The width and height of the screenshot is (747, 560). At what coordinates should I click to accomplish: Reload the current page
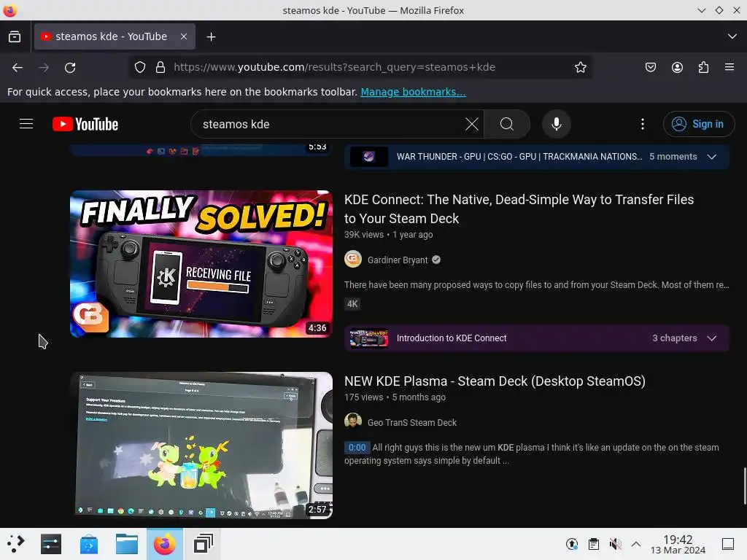70,68
